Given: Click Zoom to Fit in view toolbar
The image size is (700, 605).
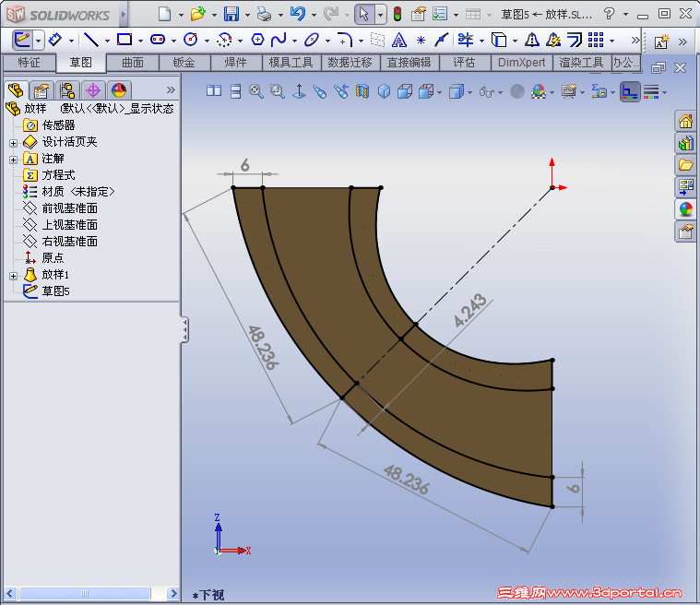Looking at the screenshot, I should tap(255, 91).
